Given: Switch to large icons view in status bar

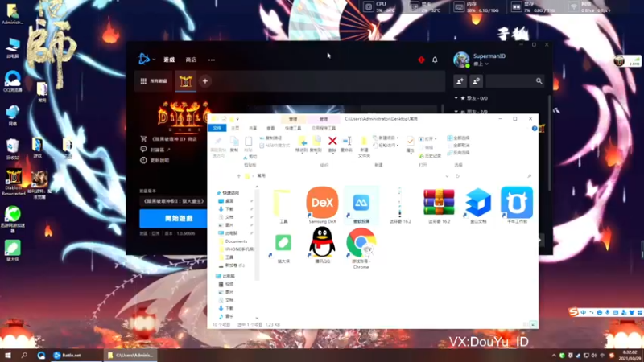Looking at the screenshot, I should [x=533, y=324].
